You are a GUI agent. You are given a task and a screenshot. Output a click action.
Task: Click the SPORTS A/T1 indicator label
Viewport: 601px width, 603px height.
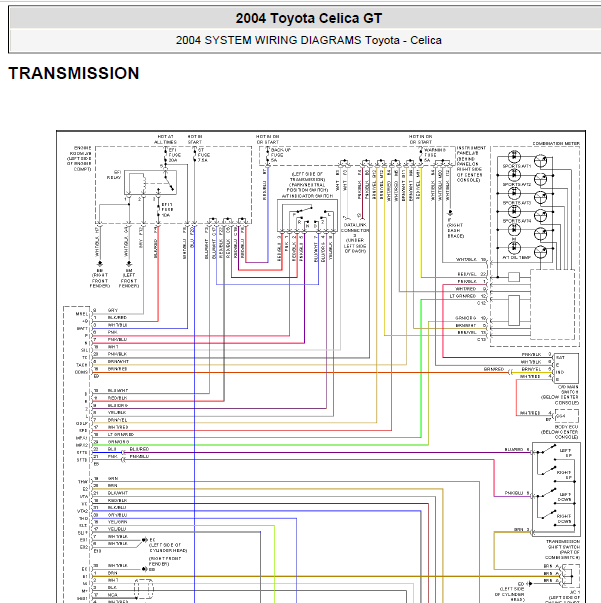click(x=517, y=166)
